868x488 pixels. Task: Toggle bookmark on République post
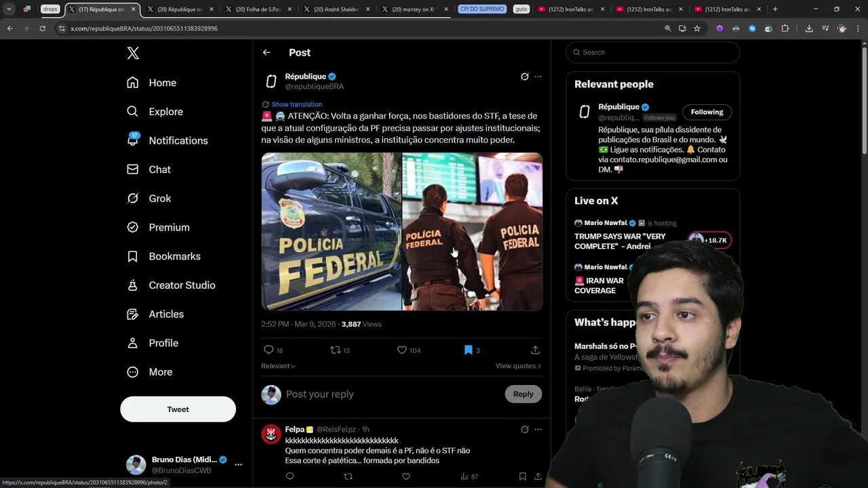coord(468,350)
